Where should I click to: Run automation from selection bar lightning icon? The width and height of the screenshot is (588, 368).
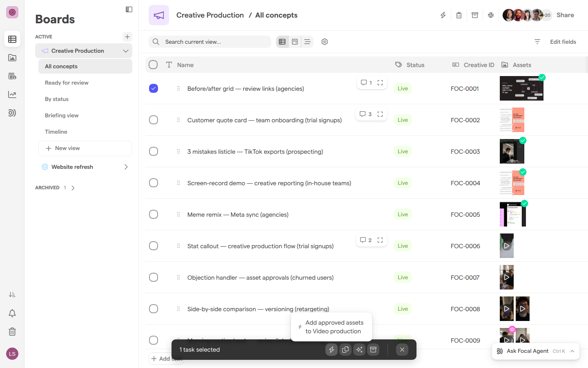coord(332,350)
